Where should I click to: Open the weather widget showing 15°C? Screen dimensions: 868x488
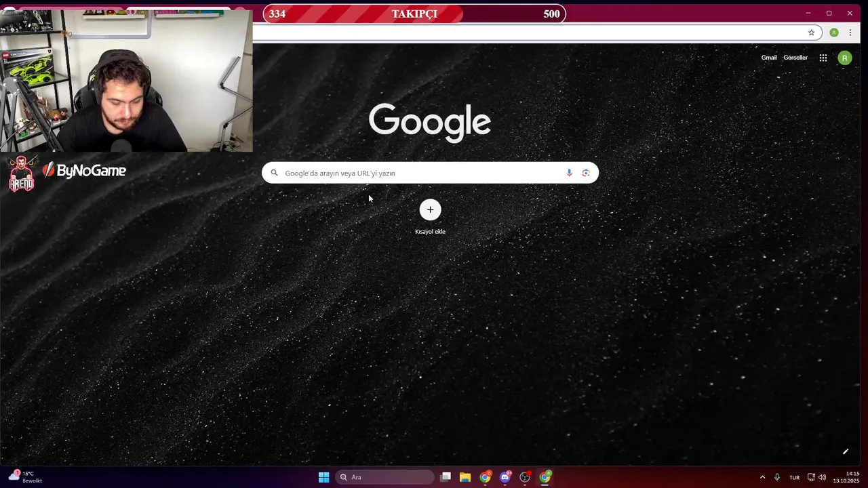point(26,477)
